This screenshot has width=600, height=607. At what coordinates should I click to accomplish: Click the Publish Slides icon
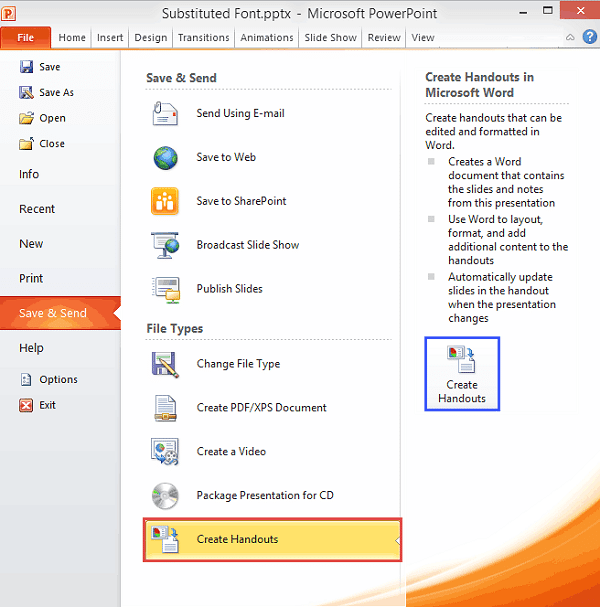(166, 290)
